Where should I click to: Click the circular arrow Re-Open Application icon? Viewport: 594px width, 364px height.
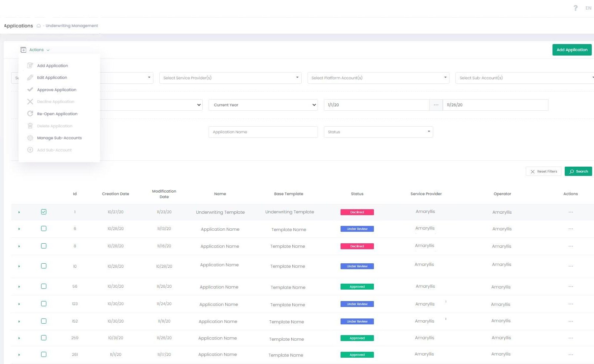(30, 114)
